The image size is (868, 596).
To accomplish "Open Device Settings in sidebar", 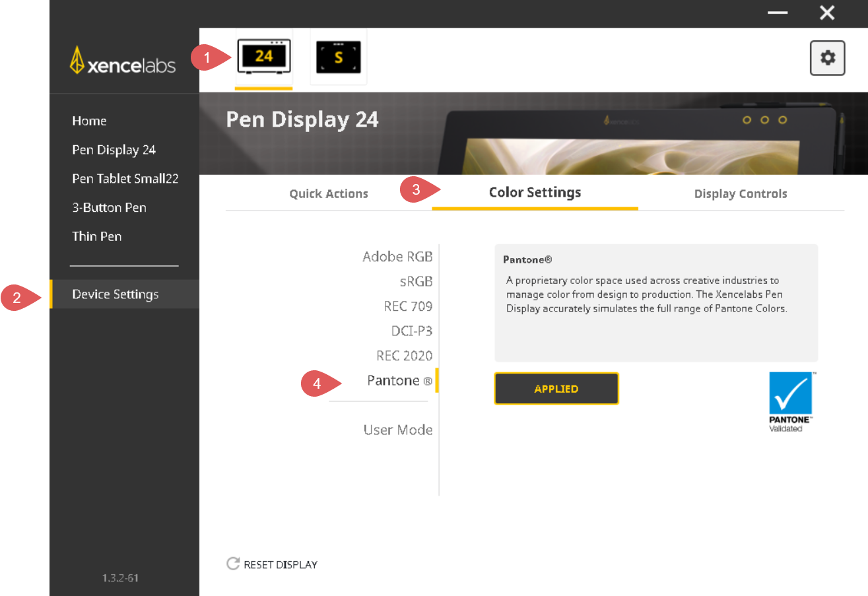I will 124,294.
